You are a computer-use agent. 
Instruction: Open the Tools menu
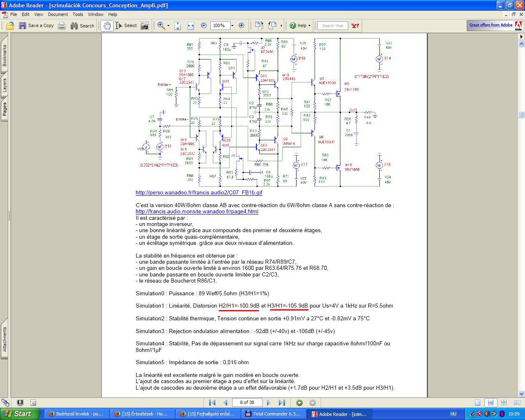[78, 14]
